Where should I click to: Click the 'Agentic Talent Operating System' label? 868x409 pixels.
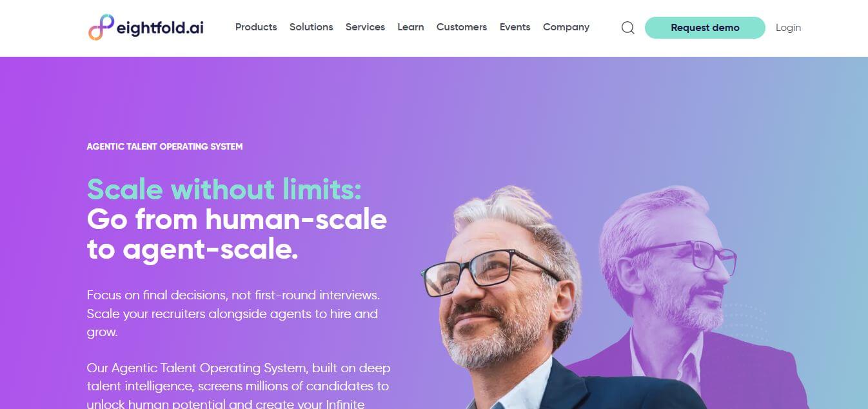click(x=165, y=146)
